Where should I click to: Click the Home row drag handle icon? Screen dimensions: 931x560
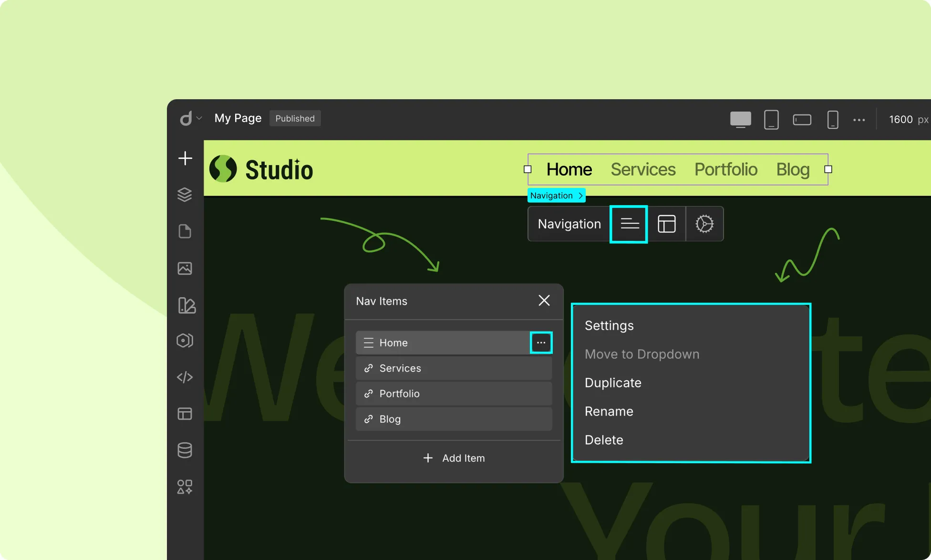[x=368, y=342]
